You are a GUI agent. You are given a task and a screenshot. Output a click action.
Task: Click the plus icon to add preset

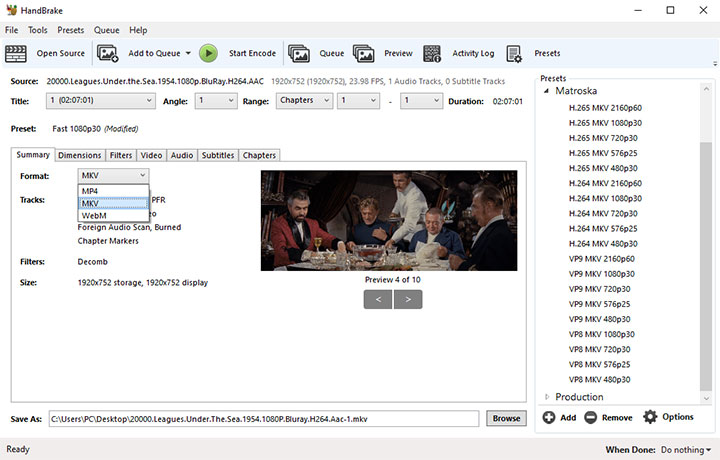click(x=549, y=417)
